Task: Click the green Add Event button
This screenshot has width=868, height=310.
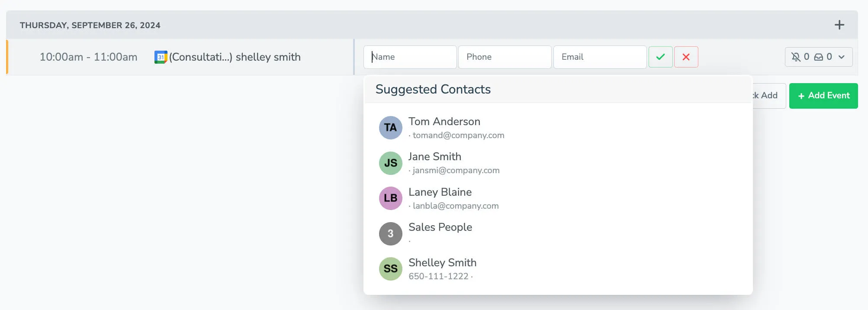Action: [823, 96]
